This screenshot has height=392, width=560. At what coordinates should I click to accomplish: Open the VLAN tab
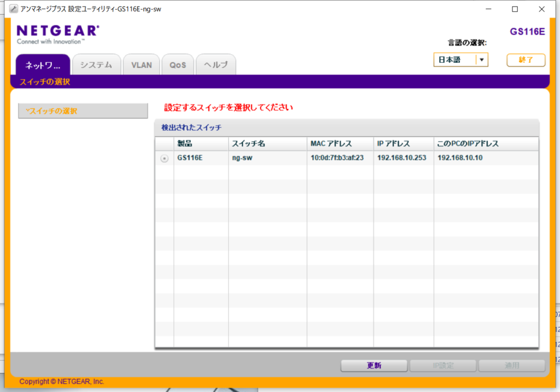coord(142,65)
